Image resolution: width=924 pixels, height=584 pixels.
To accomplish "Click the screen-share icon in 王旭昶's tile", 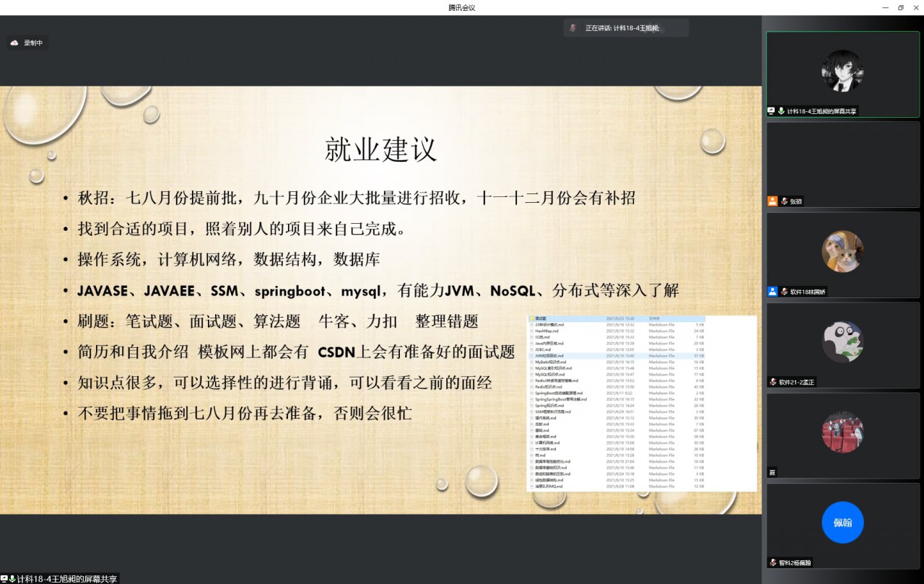I will pyautogui.click(x=771, y=111).
